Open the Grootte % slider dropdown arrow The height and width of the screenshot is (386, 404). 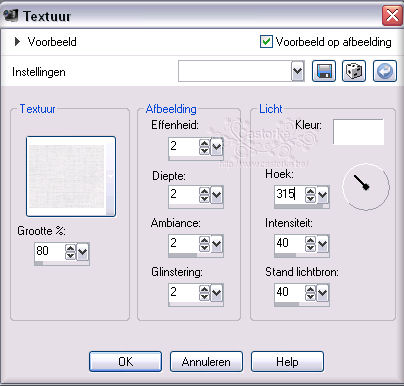pyautogui.click(x=83, y=252)
